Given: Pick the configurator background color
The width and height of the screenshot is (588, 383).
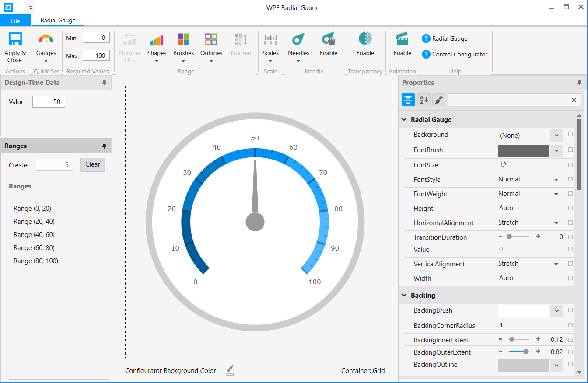Looking at the screenshot, I should (x=230, y=370).
